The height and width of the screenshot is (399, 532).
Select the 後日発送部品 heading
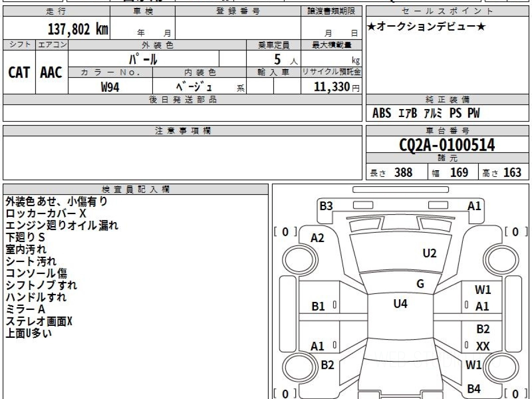click(182, 100)
